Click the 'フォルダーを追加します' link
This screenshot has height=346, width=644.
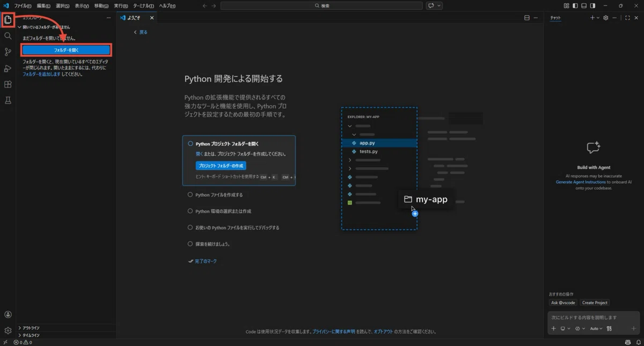pos(41,74)
